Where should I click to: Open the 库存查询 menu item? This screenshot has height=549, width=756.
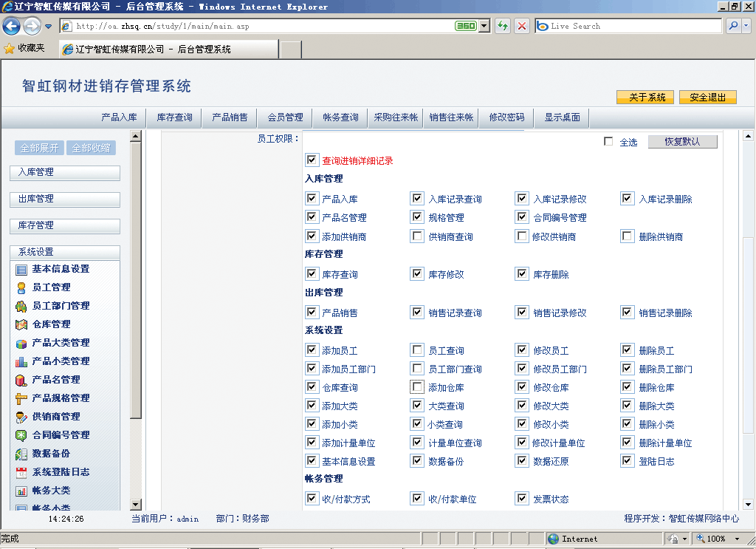click(x=174, y=117)
